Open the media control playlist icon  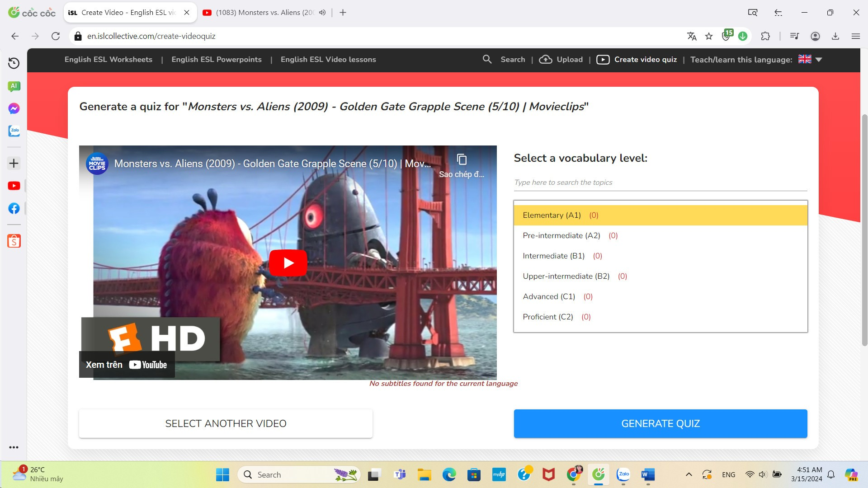[794, 36]
